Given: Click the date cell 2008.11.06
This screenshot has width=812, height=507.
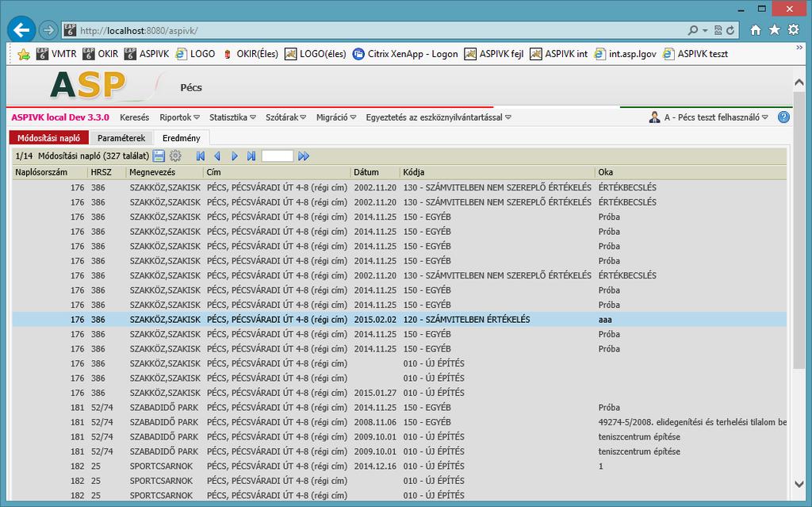Looking at the screenshot, I should pos(375,422).
